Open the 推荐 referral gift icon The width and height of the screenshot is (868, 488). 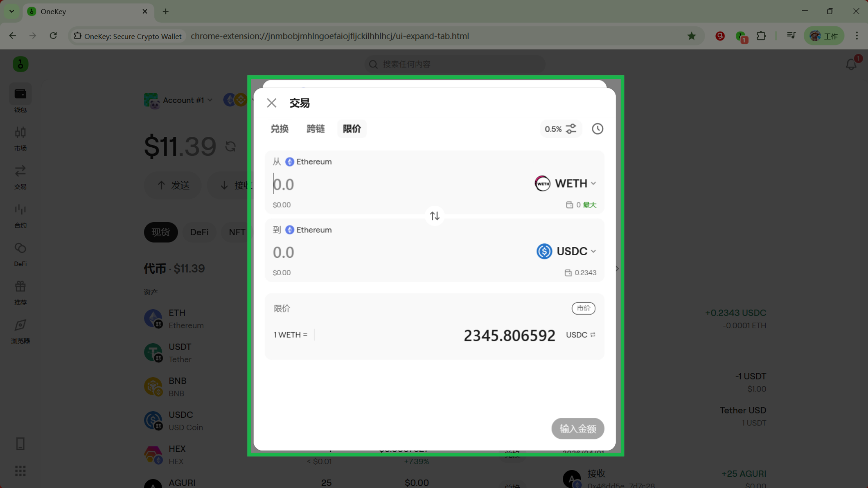pyautogui.click(x=20, y=293)
